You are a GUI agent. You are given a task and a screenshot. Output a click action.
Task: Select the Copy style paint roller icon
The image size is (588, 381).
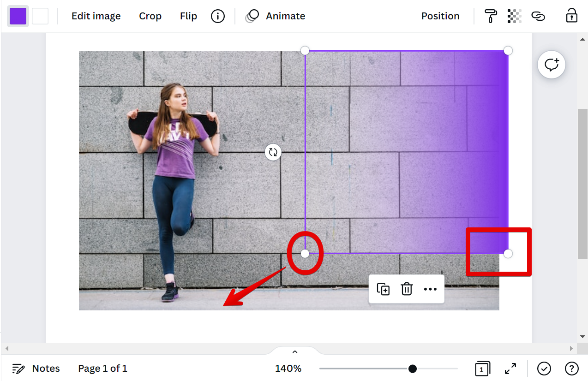point(490,16)
